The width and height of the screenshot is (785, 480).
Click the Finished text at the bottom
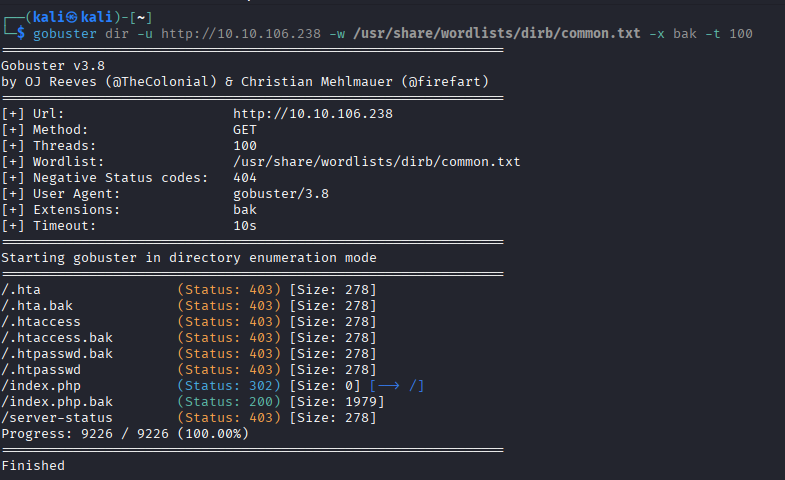[33, 465]
